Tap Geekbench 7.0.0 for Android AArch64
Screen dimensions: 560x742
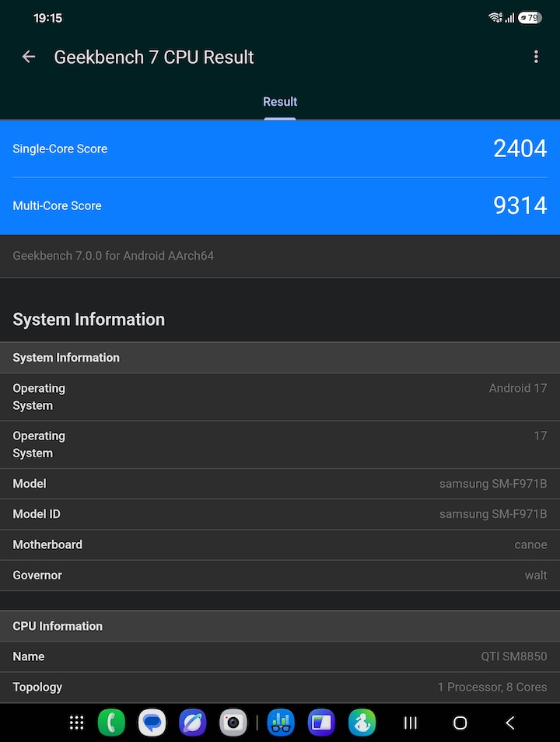pos(113,256)
